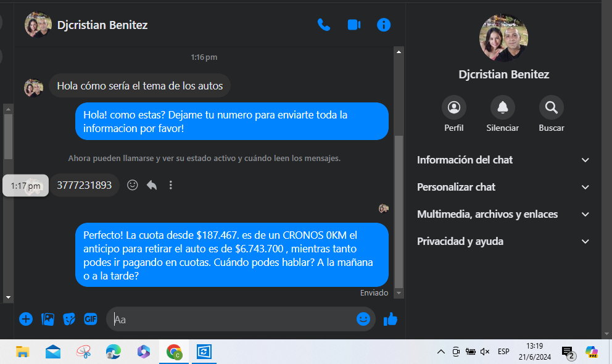Switch to Chrome window in taskbar
The height and width of the screenshot is (364, 612).
tap(174, 352)
